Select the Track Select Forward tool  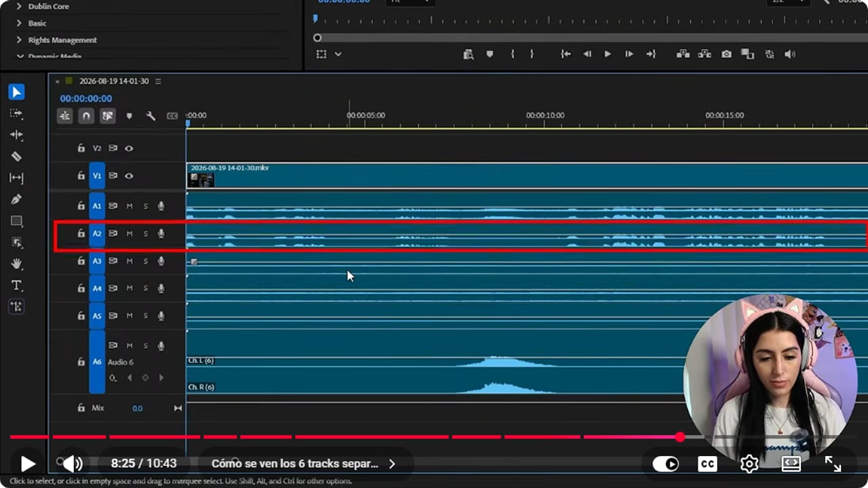pos(16,113)
